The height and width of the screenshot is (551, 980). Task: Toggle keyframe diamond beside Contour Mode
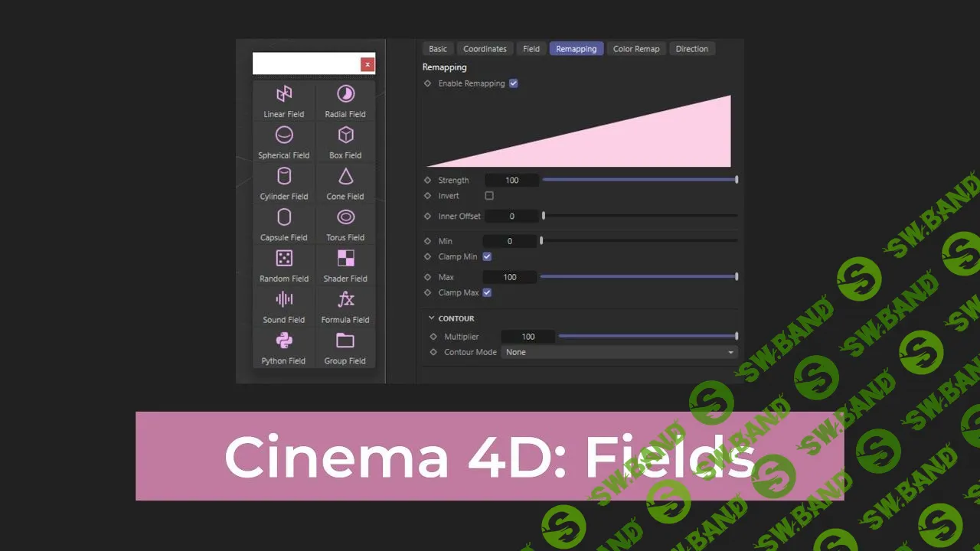tap(433, 352)
